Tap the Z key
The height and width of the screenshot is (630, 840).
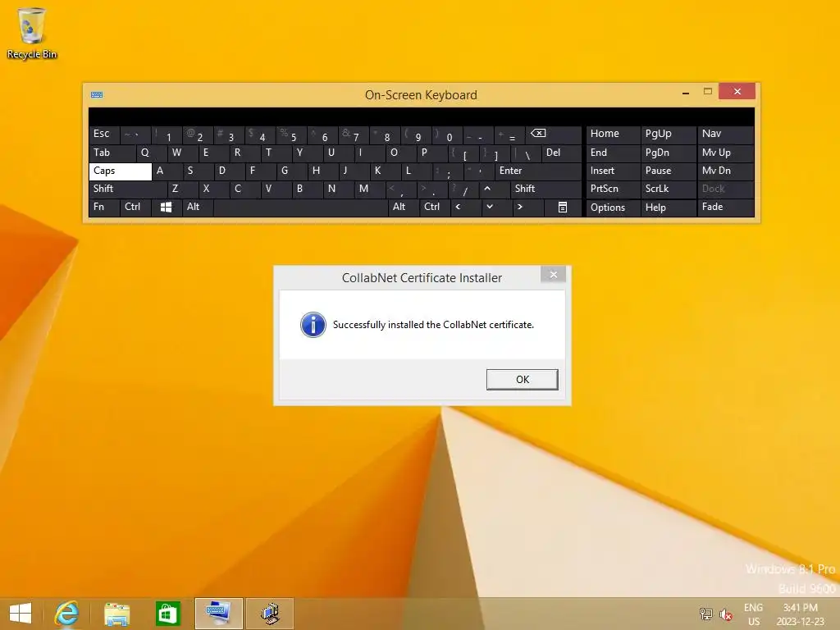pyautogui.click(x=182, y=189)
